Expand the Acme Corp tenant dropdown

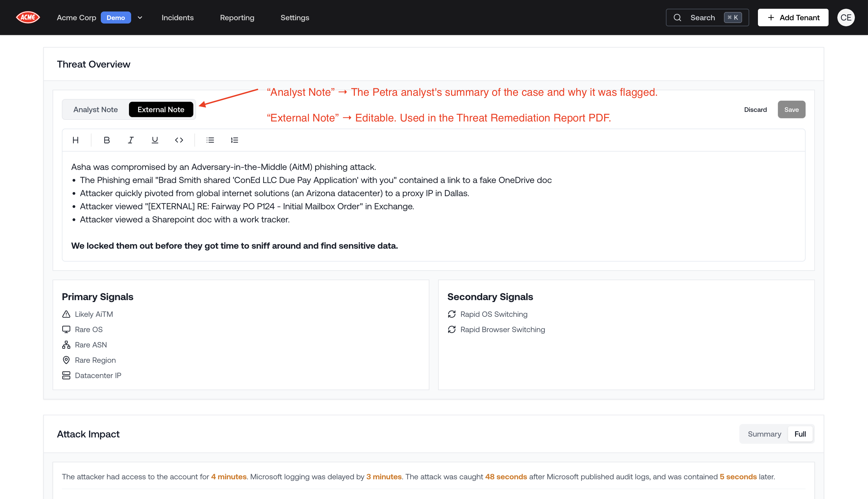140,18
